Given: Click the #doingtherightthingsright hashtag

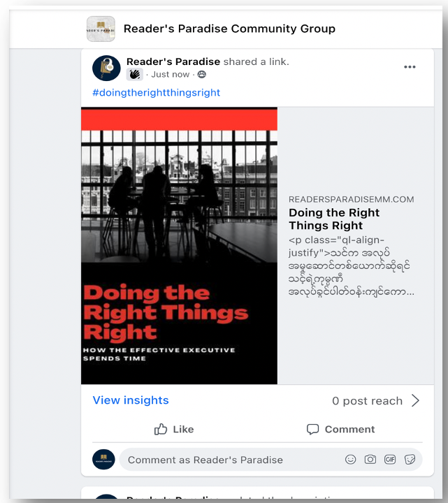Looking at the screenshot, I should click(157, 93).
